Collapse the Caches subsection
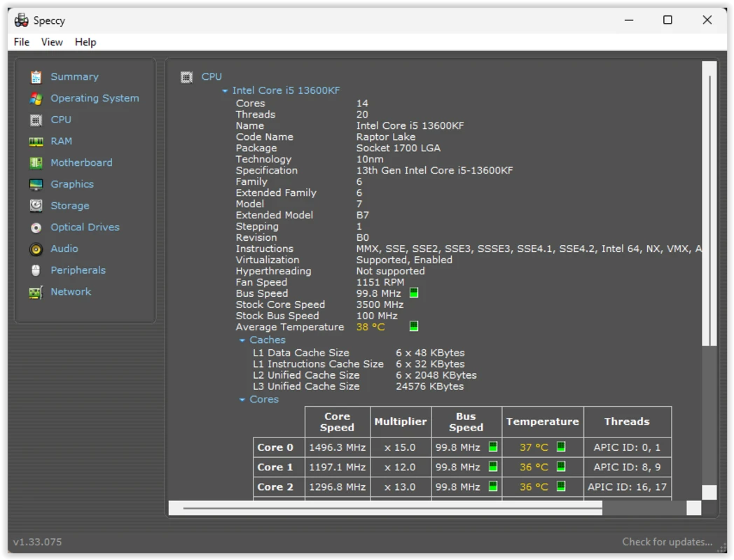This screenshot has height=560, width=734. [242, 339]
